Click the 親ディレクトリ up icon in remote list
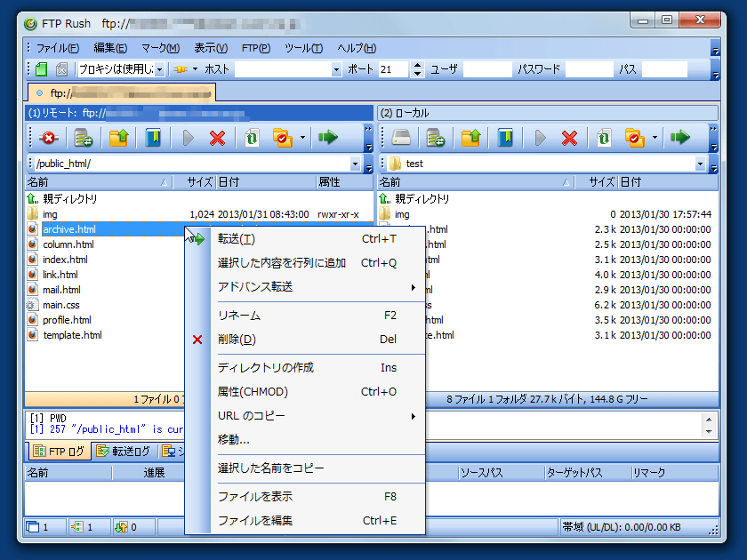The image size is (747, 560). pos(32,198)
